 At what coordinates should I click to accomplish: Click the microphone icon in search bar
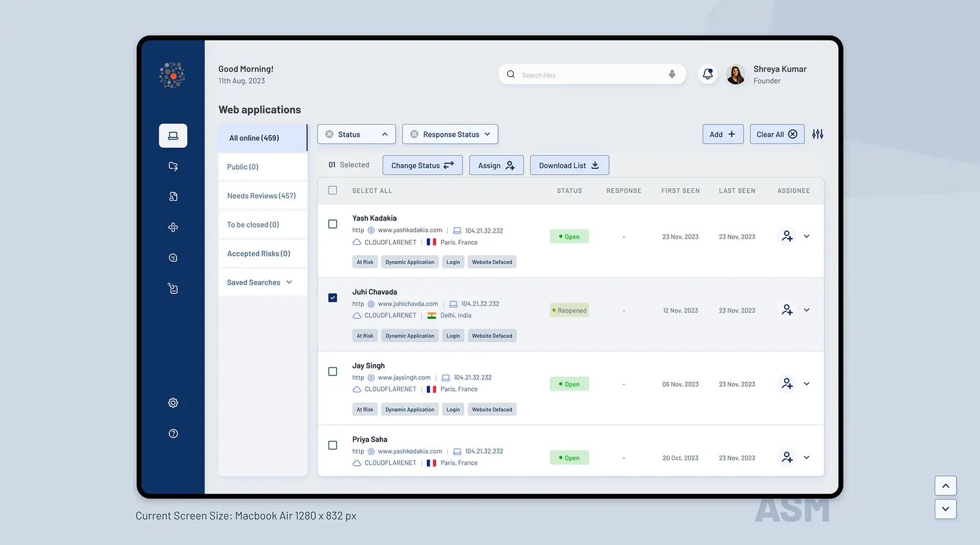672,74
